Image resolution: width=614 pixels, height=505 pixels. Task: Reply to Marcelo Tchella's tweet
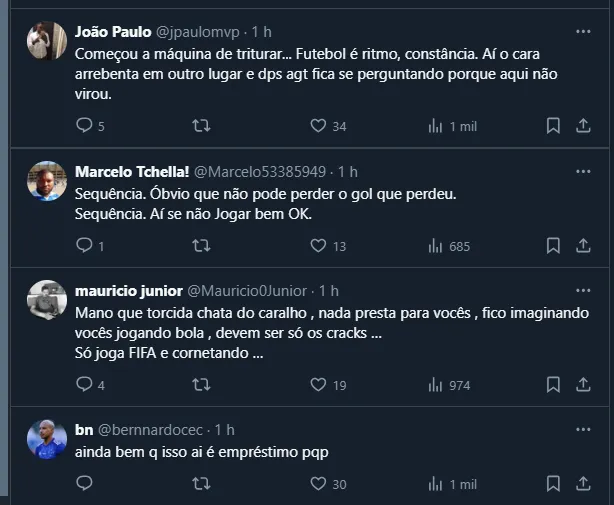point(84,245)
